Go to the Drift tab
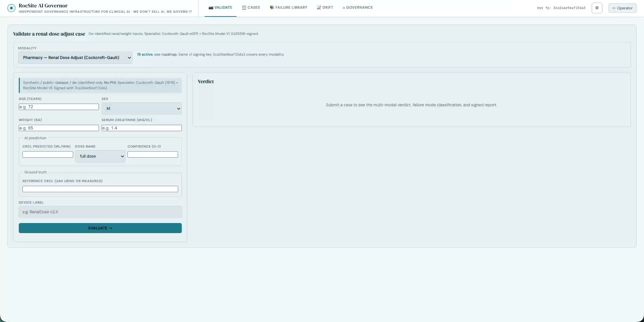The image size is (644, 322). [325, 7]
